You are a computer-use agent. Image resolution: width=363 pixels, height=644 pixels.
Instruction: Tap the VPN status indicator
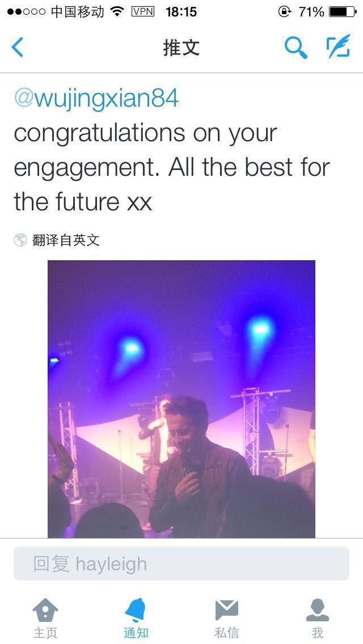pos(143,11)
